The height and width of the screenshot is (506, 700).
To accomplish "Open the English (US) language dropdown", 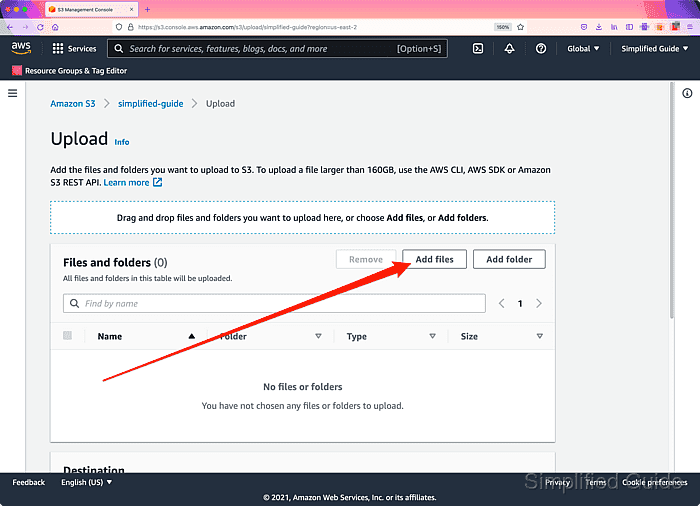I will point(87,482).
